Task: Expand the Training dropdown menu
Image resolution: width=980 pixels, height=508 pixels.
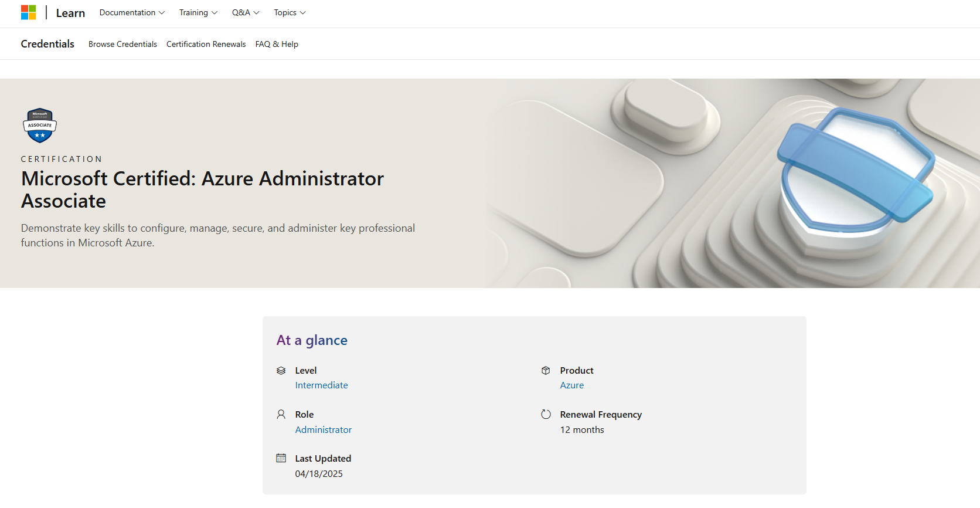Action: point(198,12)
